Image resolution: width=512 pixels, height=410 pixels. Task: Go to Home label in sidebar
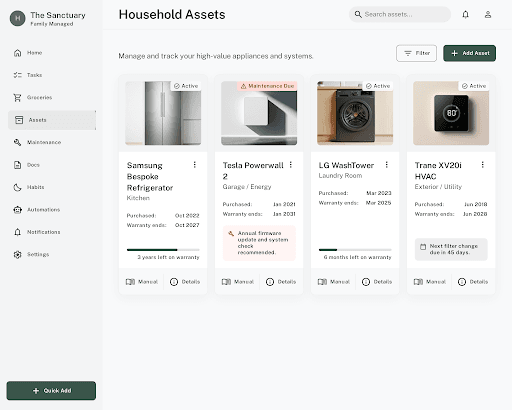pyautogui.click(x=34, y=53)
